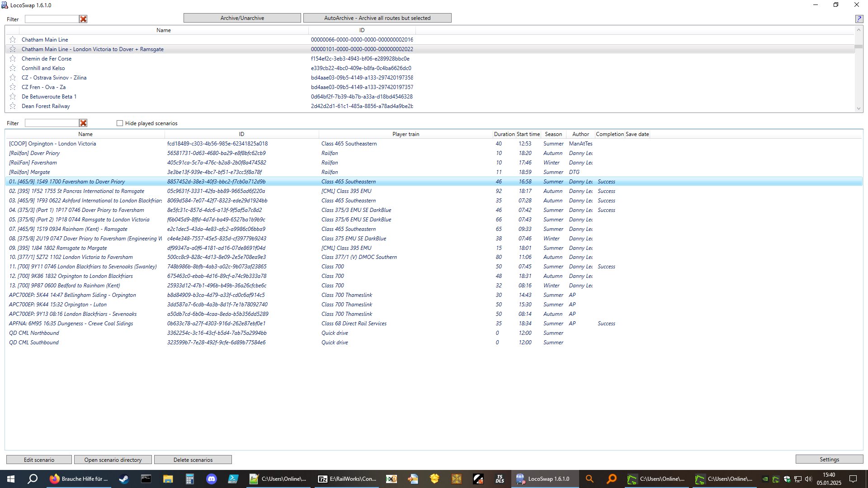The height and width of the screenshot is (488, 868).
Task: Switch to the 7-Zip E:\RailWorks window
Action: point(347,479)
